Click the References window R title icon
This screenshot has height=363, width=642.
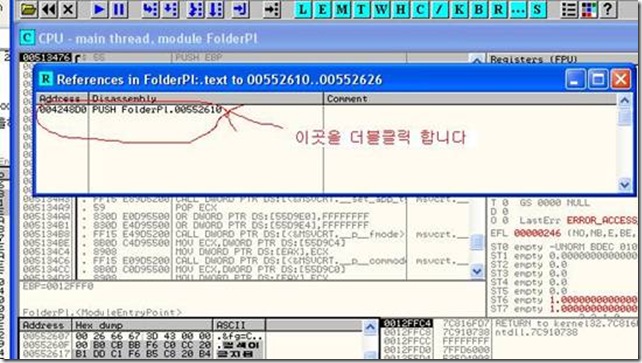[x=45, y=79]
